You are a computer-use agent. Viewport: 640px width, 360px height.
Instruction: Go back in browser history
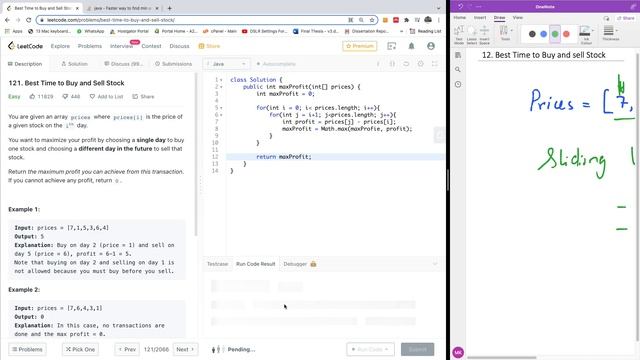7,20
